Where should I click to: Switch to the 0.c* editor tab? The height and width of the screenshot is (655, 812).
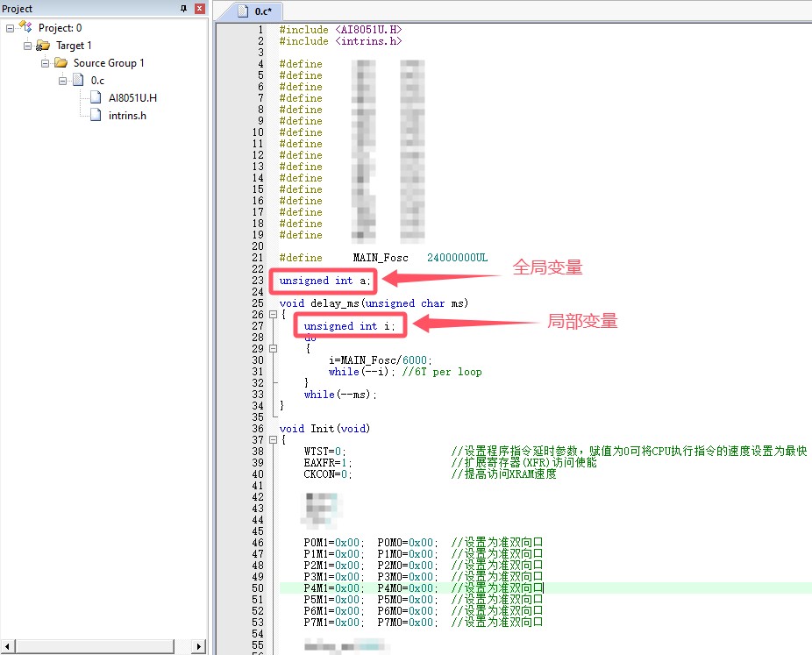coord(255,11)
